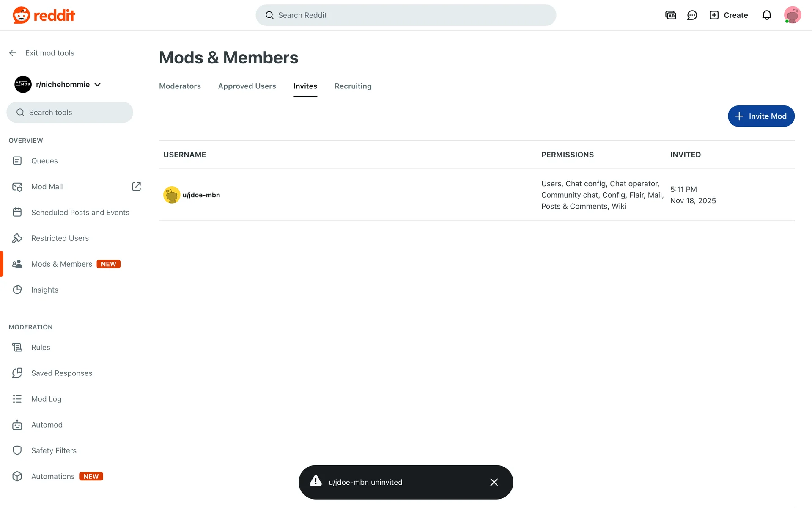Image resolution: width=812 pixels, height=508 pixels.
Task: Open user avatar profile menu
Action: tap(792, 15)
